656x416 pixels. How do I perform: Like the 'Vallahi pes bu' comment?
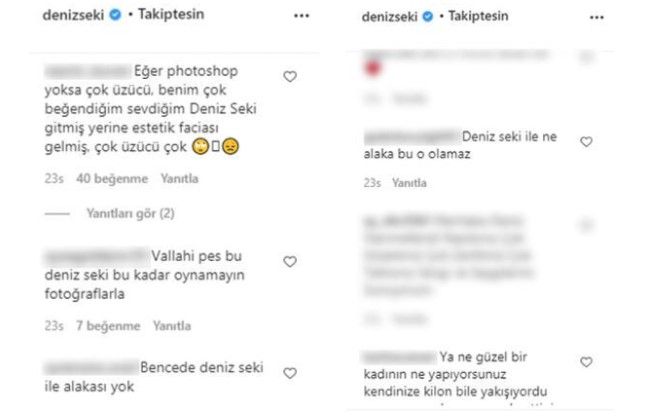[x=290, y=262]
